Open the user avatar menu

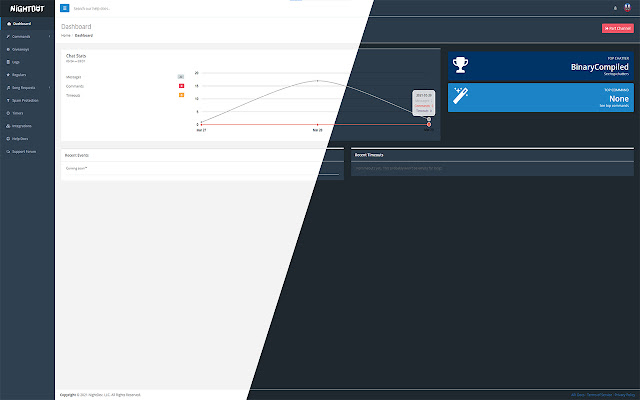click(x=627, y=8)
